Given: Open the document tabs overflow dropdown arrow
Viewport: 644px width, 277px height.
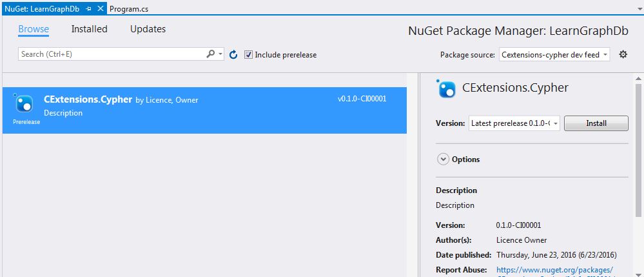Looking at the screenshot, I should (x=639, y=8).
